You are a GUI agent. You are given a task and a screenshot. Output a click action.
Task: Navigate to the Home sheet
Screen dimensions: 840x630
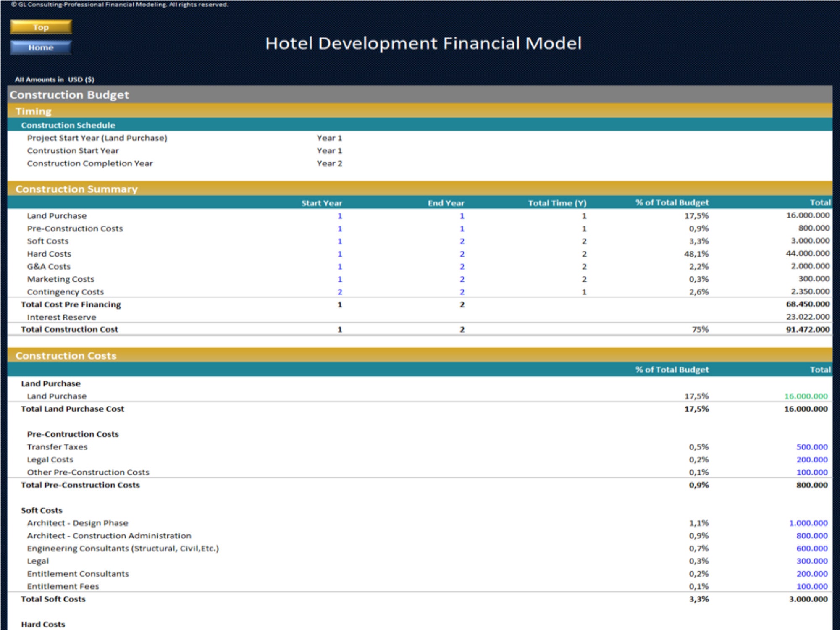(40, 47)
